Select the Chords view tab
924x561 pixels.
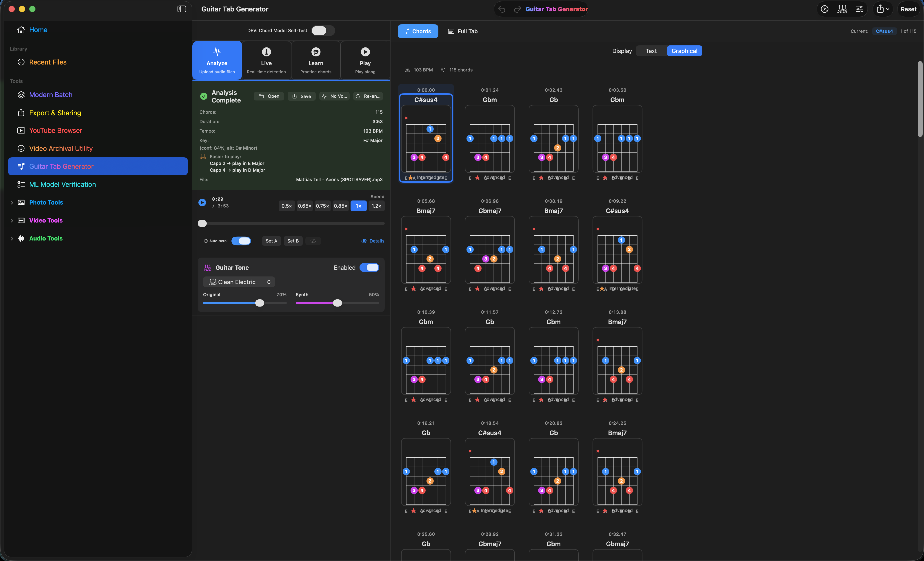click(418, 31)
